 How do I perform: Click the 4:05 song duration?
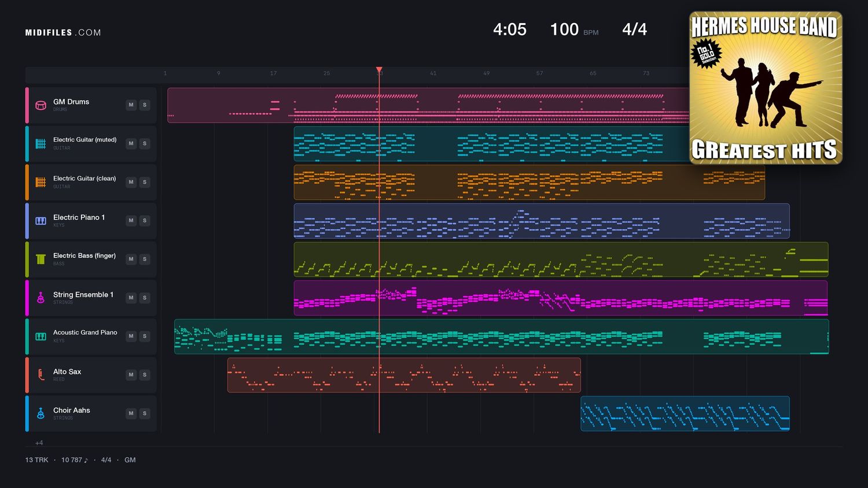510,29
